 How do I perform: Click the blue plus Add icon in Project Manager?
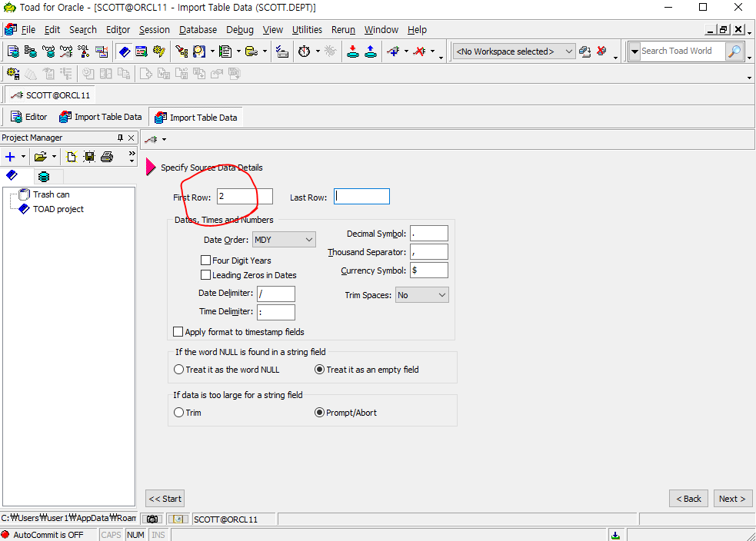(x=10, y=157)
